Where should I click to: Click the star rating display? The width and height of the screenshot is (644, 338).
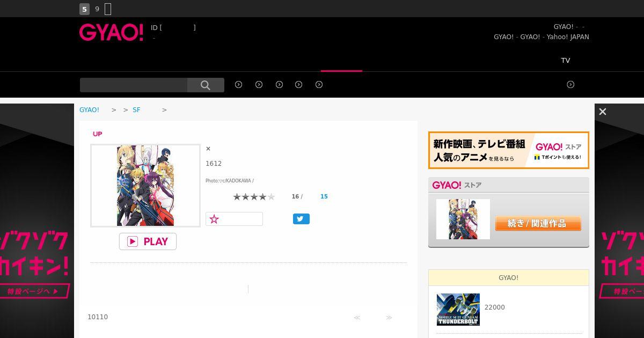[254, 197]
